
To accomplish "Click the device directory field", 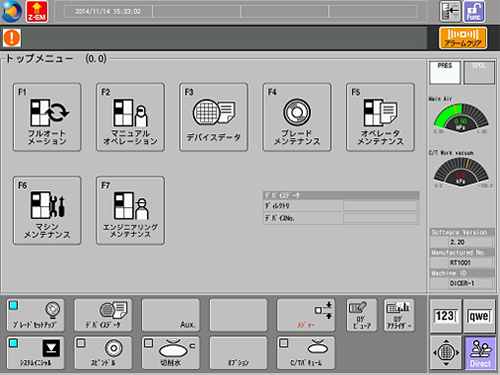I will 380,206.
